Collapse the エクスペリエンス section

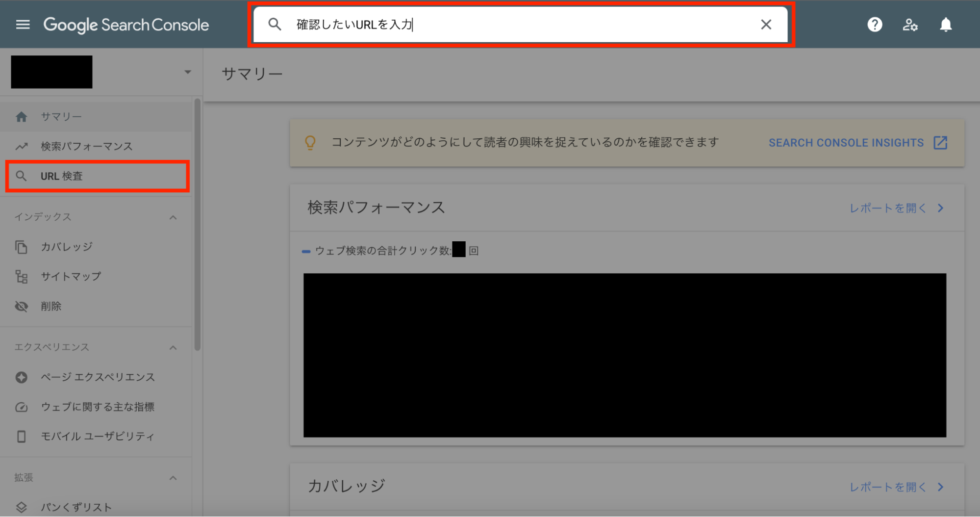click(x=173, y=348)
